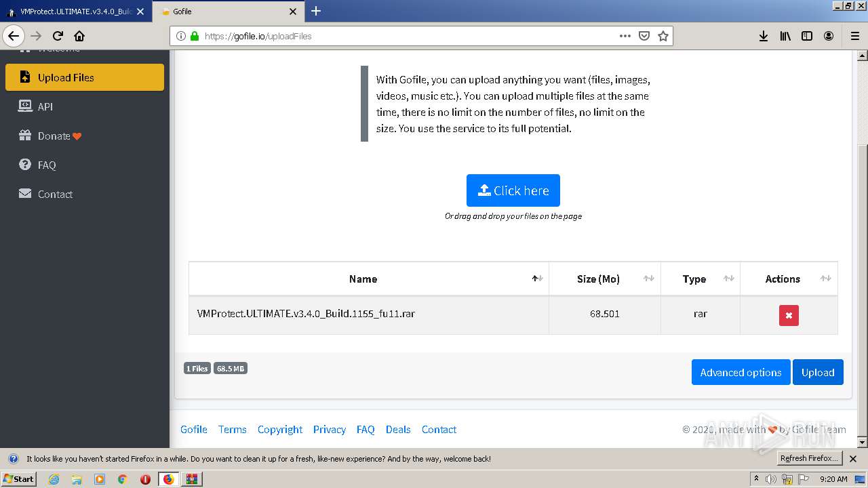The image size is (868, 488).
Task: Open the Firefox account icon
Action: [x=829, y=36]
